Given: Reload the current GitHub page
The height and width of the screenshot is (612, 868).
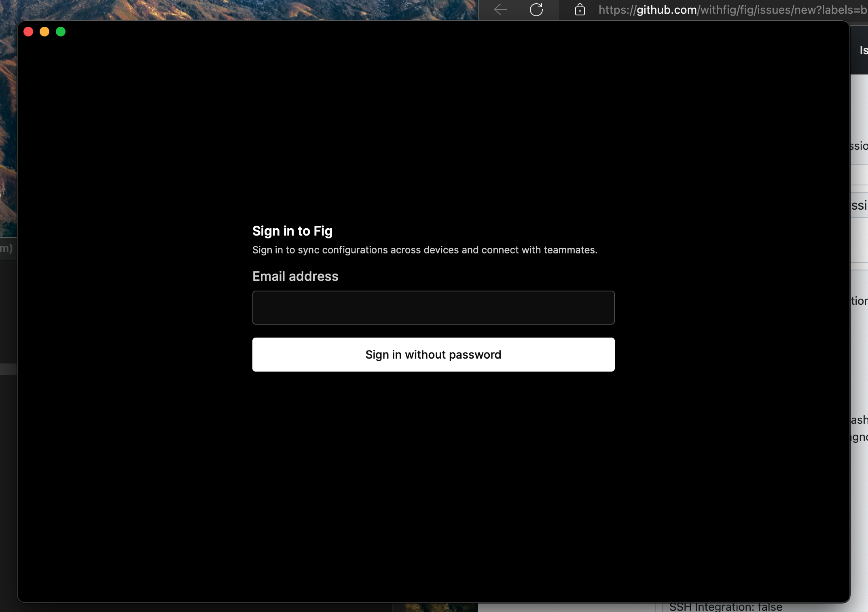Looking at the screenshot, I should 537,10.
